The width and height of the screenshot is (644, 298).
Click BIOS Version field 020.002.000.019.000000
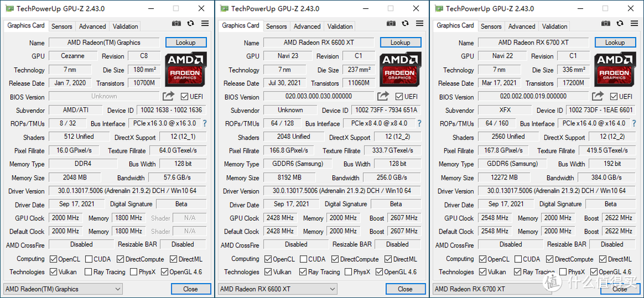[533, 97]
